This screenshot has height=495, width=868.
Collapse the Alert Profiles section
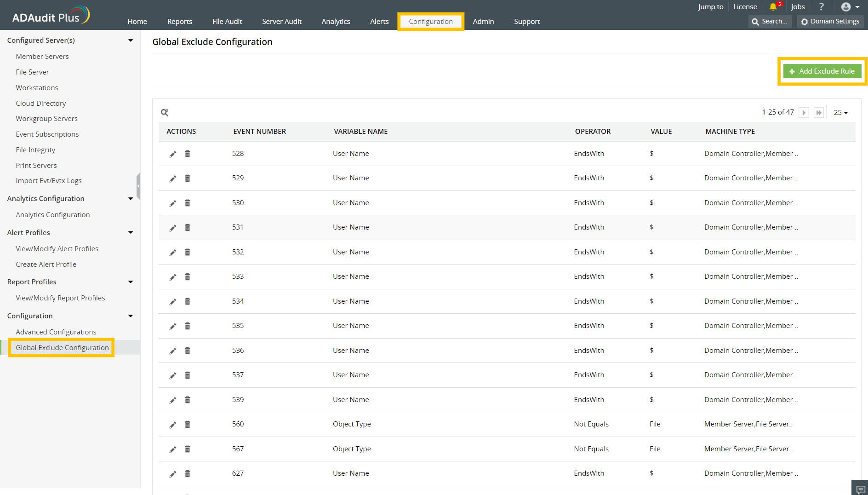click(x=131, y=232)
